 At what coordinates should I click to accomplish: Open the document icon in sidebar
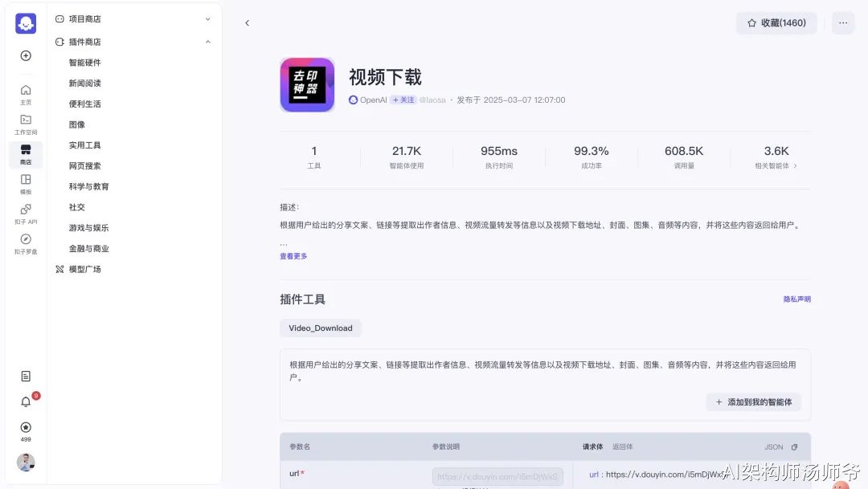click(26, 376)
